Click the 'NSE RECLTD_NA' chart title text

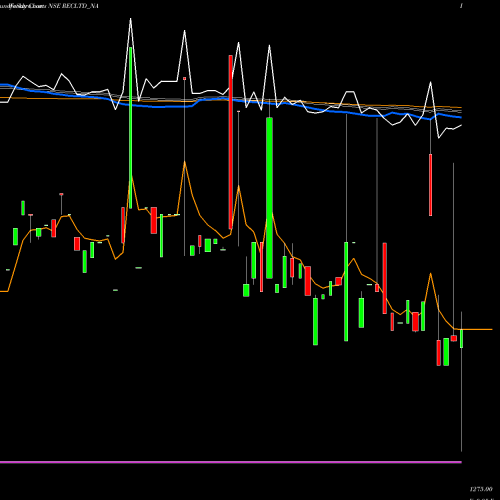click(74, 6)
